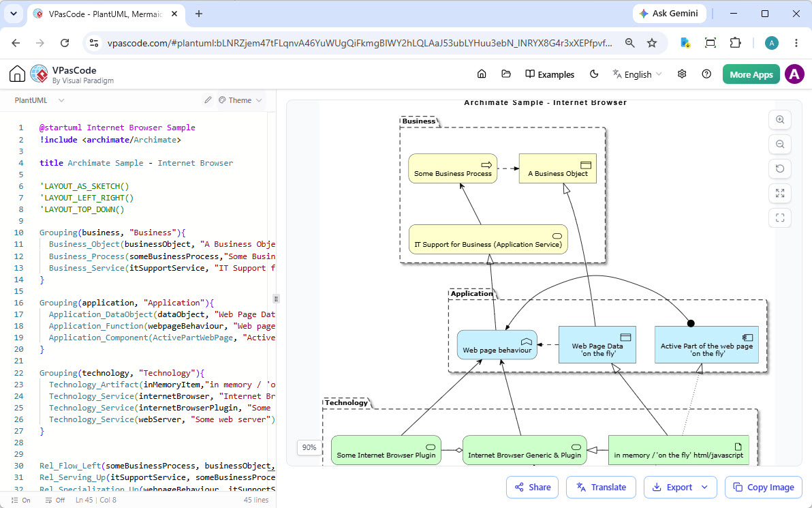Click the Share button
The width and height of the screenshot is (812, 508).
(x=532, y=488)
